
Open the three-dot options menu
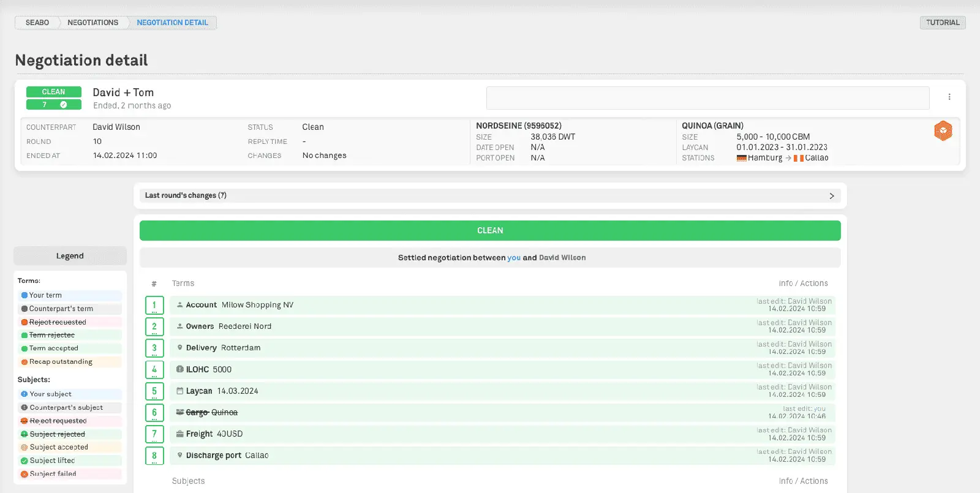[x=949, y=97]
